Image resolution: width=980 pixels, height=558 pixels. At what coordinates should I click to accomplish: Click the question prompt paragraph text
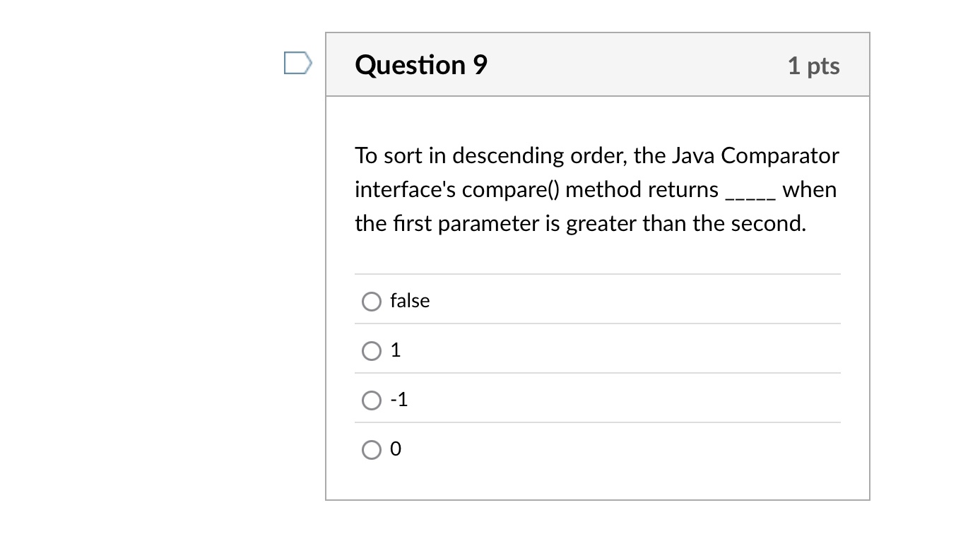597,189
